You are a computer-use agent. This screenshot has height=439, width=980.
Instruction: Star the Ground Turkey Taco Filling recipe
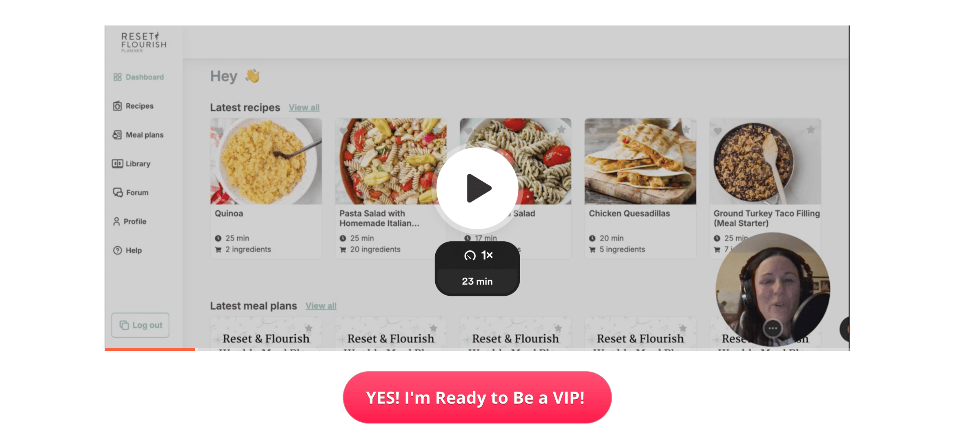point(811,130)
